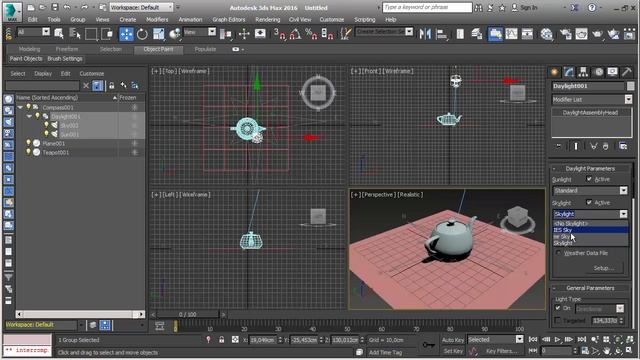
Task: Activate the Select and Uniform Scale tool
Action: coord(158,34)
